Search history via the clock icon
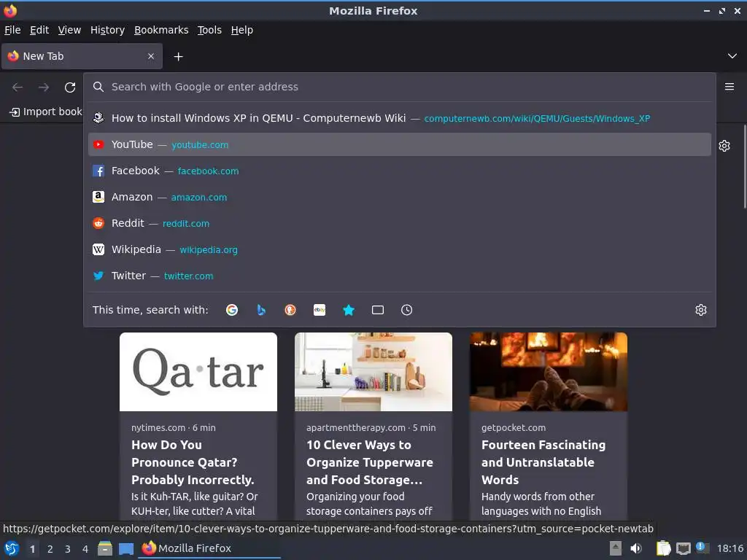Image resolution: width=747 pixels, height=560 pixels. tap(407, 310)
